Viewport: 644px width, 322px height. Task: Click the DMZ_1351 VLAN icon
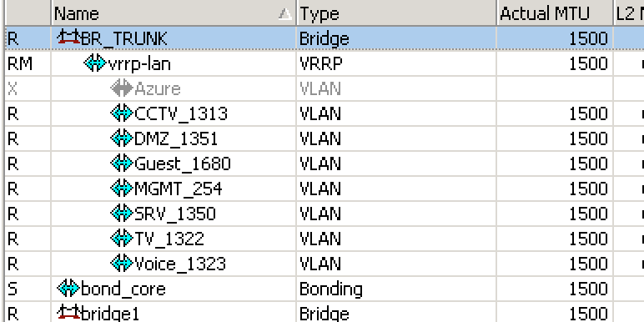(122, 138)
